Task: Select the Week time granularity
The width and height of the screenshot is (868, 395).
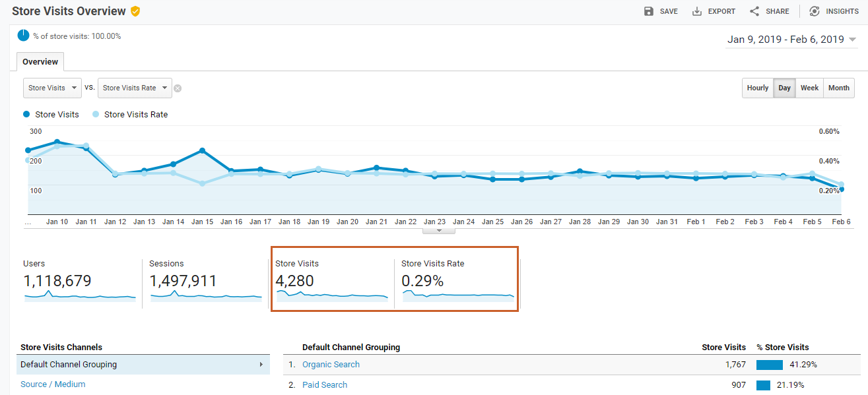Action: [x=809, y=88]
